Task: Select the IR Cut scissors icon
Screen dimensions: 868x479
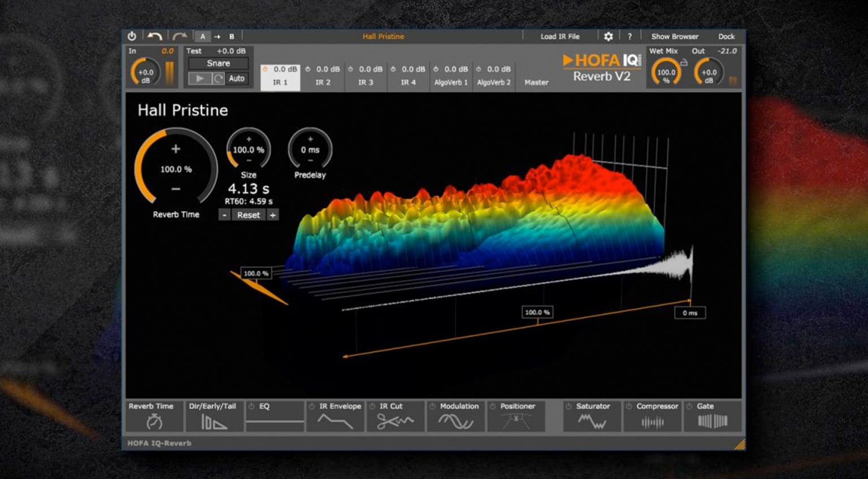Action: tap(396, 421)
